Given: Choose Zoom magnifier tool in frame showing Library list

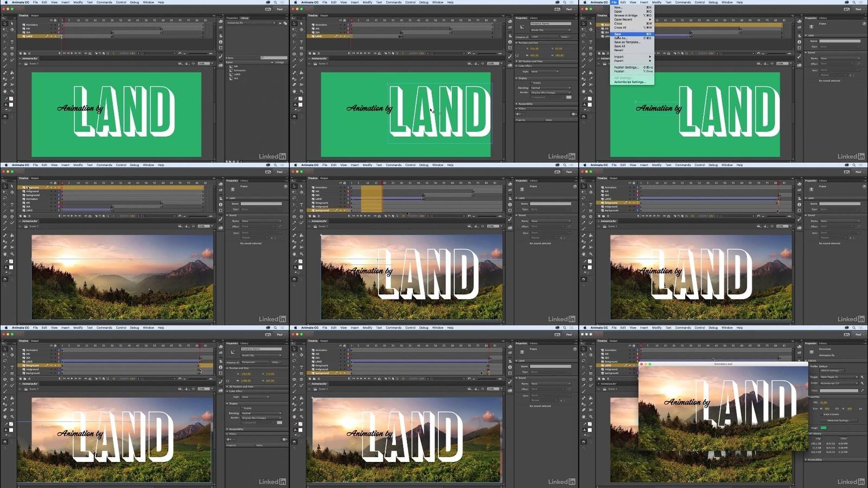Looking at the screenshot, I should click(x=12, y=91).
